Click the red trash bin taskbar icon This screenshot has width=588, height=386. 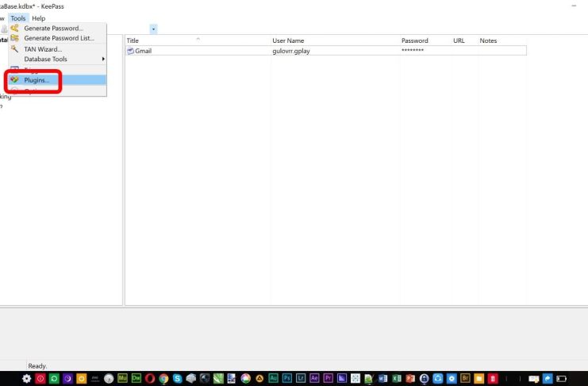tap(493, 379)
